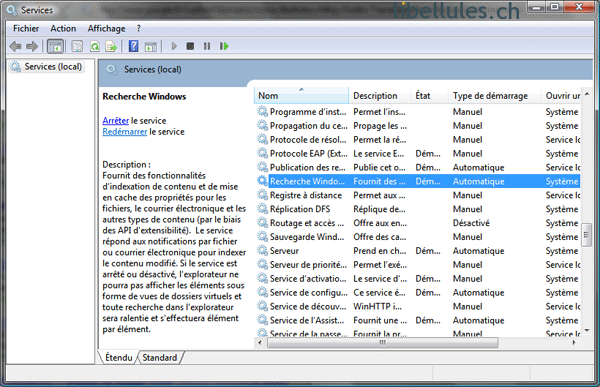Viewport: 600px width, 387px height.
Task: Open Help with the question mark icon
Action: [x=133, y=46]
